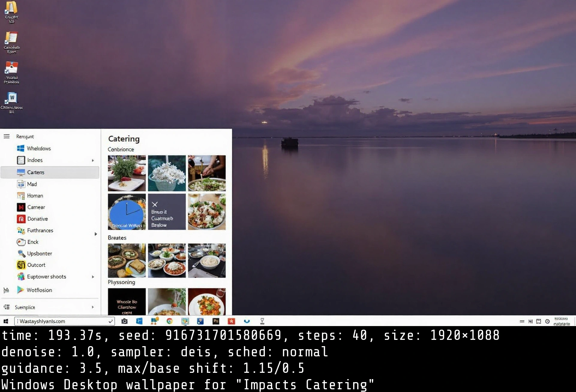Select the Word document icon on the desktop
Viewport: 576px width, 392px height.
tap(12, 99)
